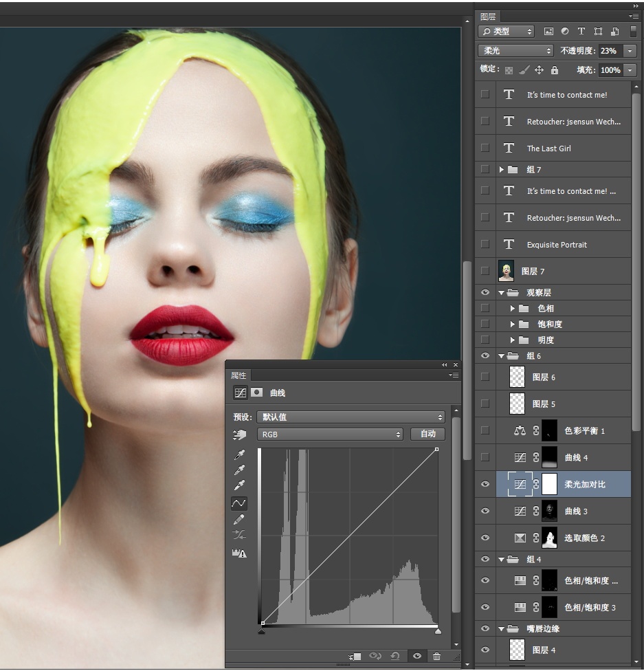Click the histogram clipping warning icon

(x=239, y=553)
